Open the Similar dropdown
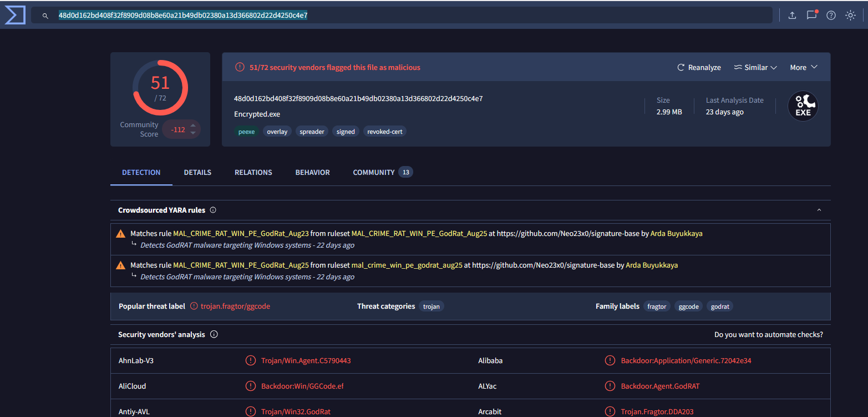868x417 pixels. tap(755, 67)
